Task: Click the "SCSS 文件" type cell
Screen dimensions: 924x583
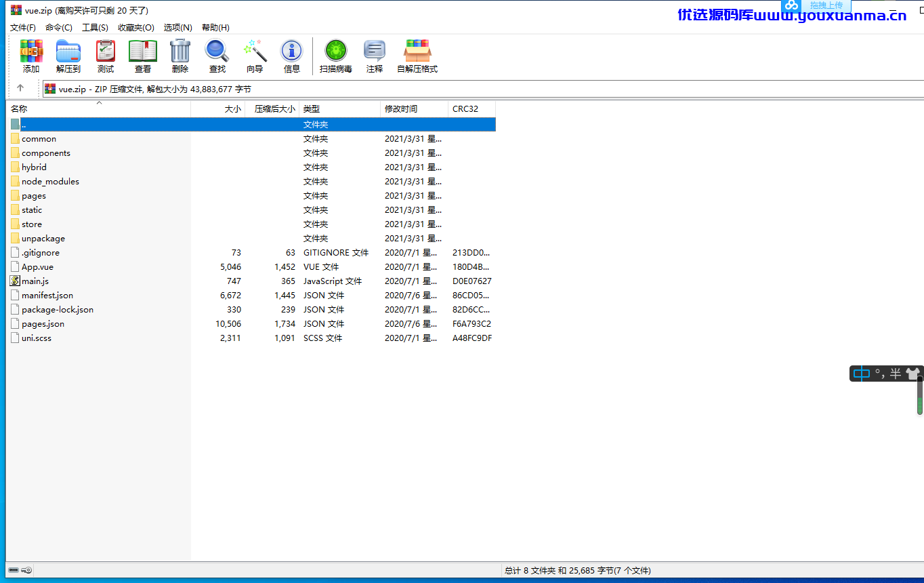Action: (x=323, y=338)
